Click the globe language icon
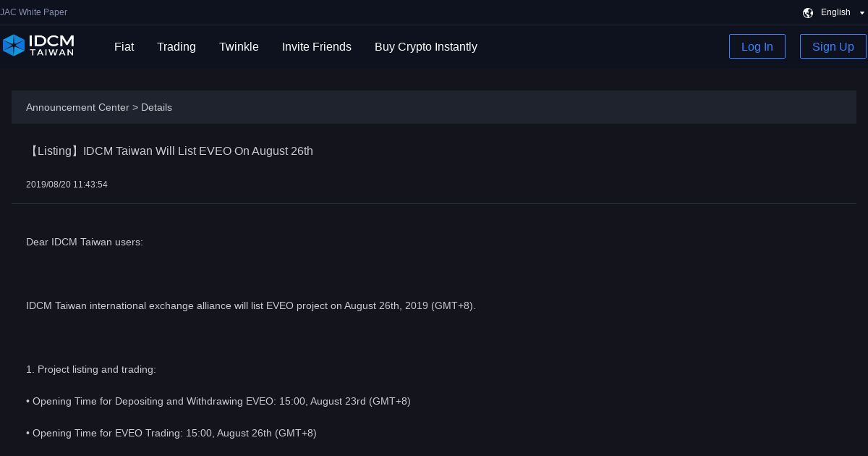 coord(808,12)
